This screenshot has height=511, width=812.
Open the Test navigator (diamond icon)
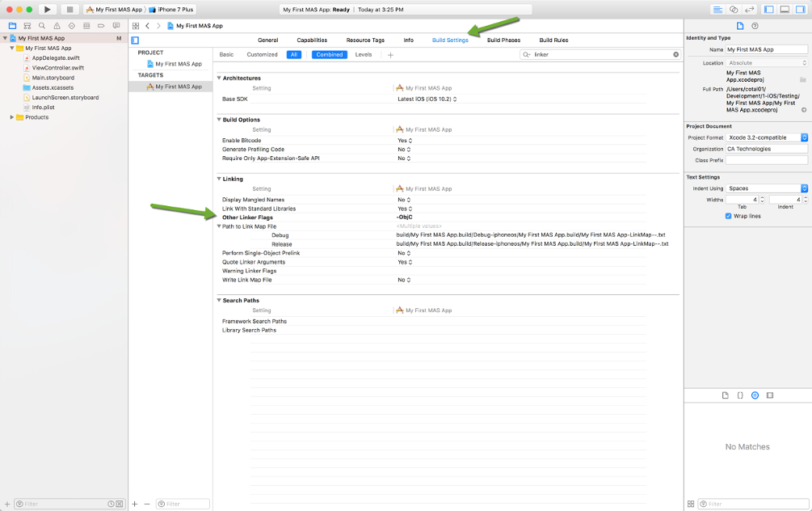coord(71,25)
